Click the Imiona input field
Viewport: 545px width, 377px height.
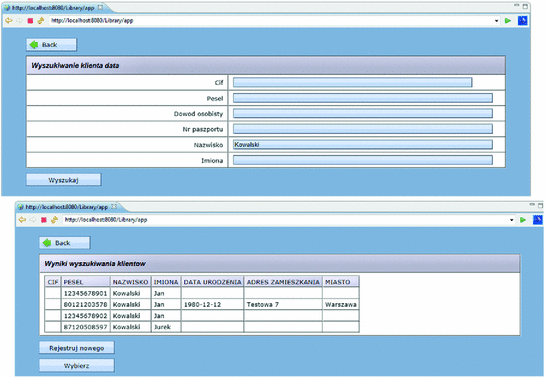tap(363, 160)
